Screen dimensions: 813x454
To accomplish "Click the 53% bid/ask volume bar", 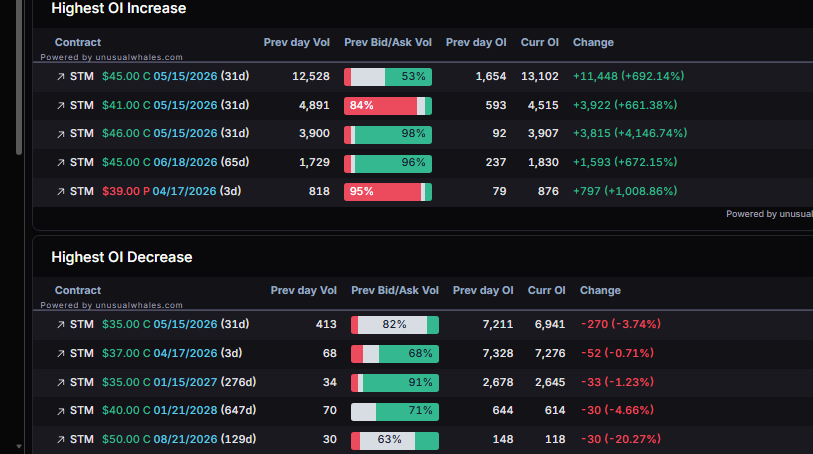I will tap(388, 77).
